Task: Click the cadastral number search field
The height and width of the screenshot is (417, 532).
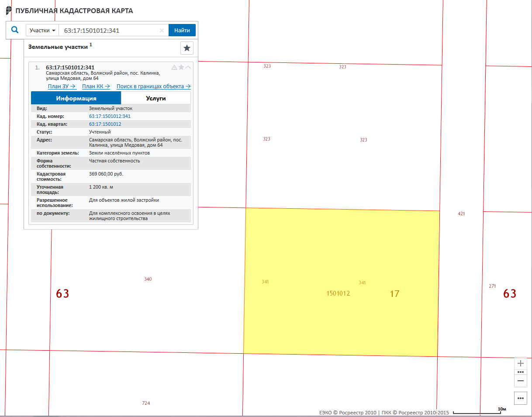Action: [109, 31]
